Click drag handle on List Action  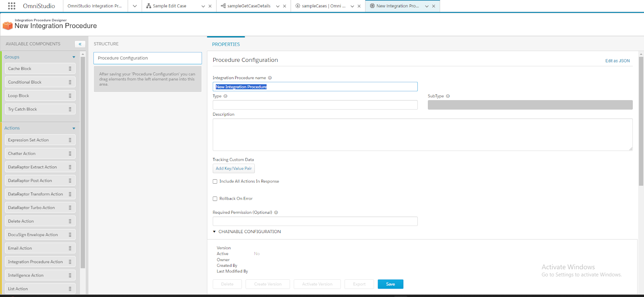pos(70,289)
